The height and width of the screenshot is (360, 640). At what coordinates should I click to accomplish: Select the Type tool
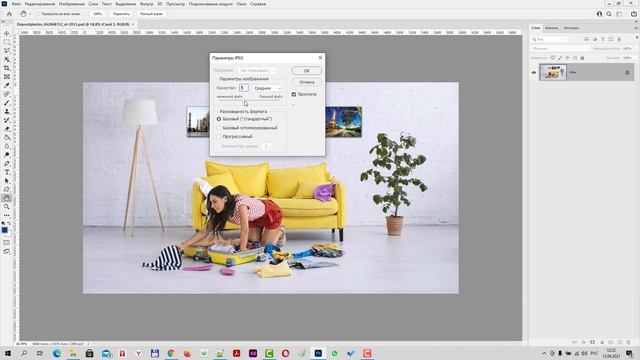pyautogui.click(x=7, y=172)
